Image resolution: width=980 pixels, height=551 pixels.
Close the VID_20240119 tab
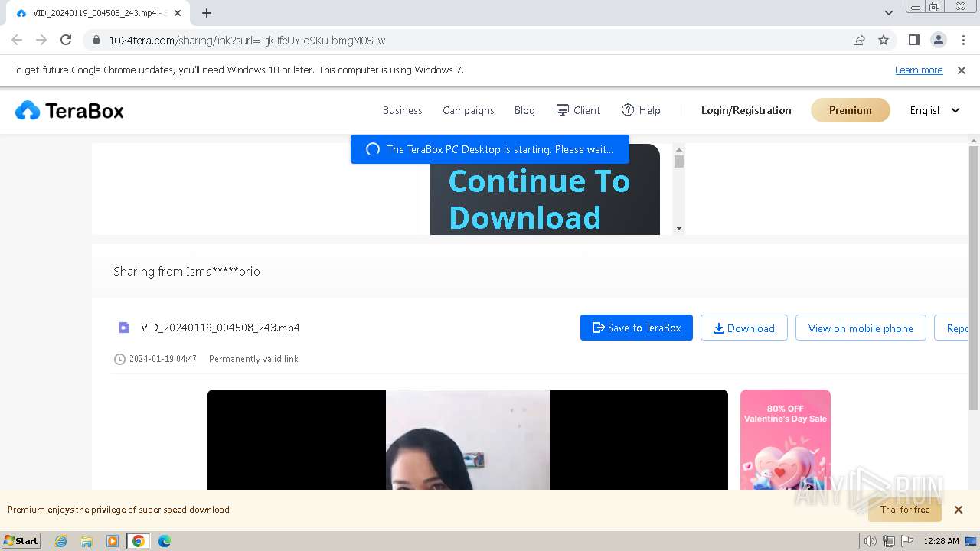tap(178, 13)
